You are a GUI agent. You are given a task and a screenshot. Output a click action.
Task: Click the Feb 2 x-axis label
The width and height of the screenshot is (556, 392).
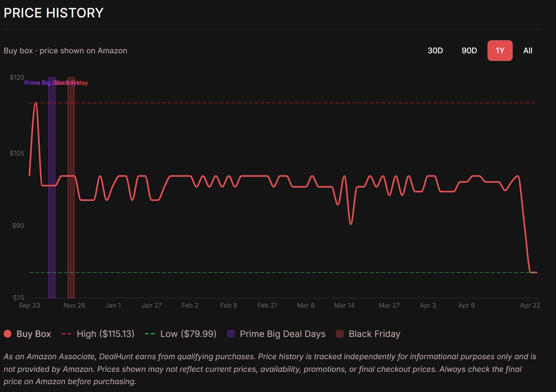click(x=190, y=305)
